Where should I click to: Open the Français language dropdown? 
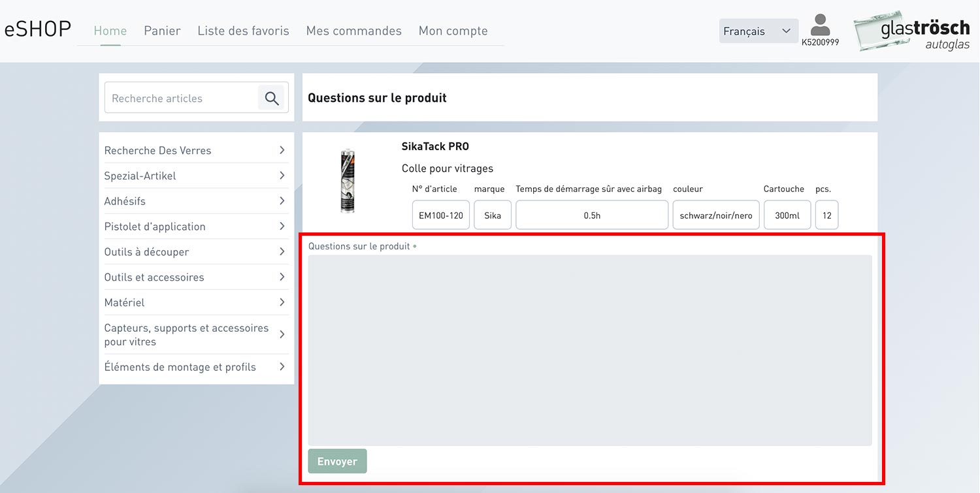[759, 31]
